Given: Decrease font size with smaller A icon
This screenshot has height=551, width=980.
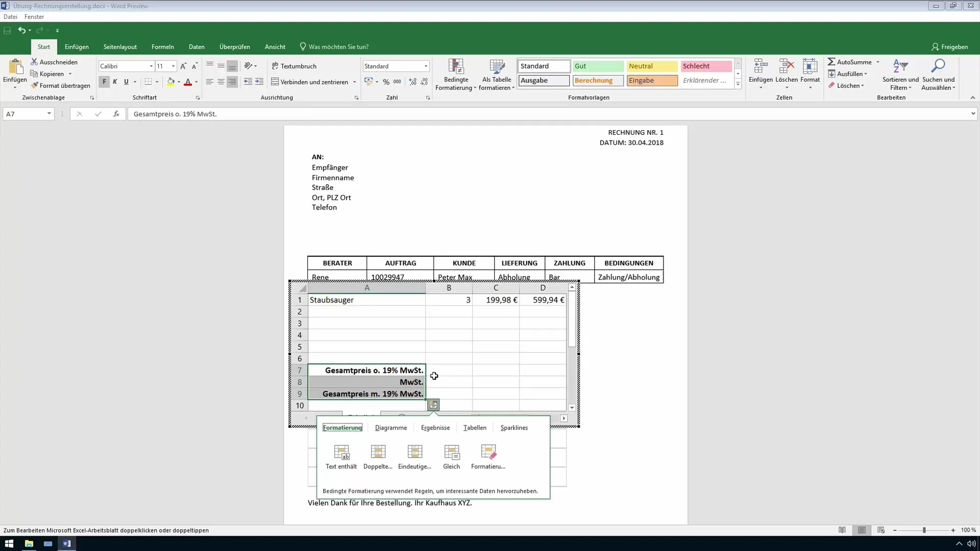Looking at the screenshot, I should pos(194,66).
